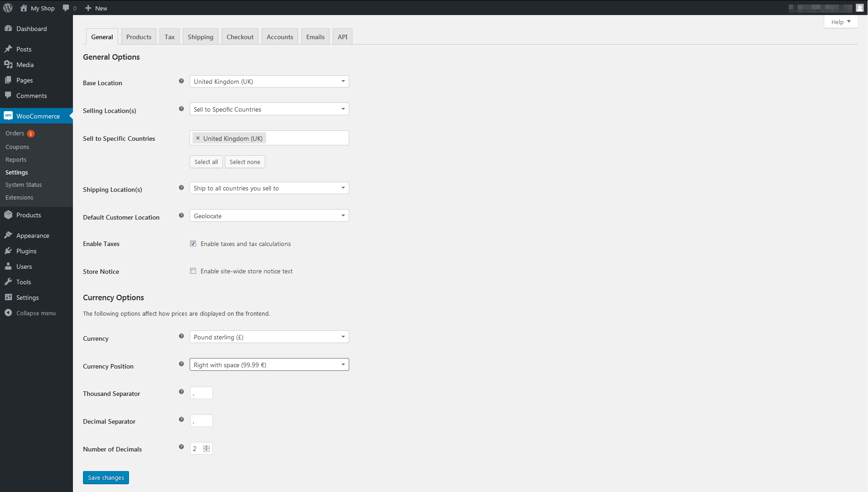Show help tip for Currency Position
The image size is (868, 492).
click(x=181, y=364)
